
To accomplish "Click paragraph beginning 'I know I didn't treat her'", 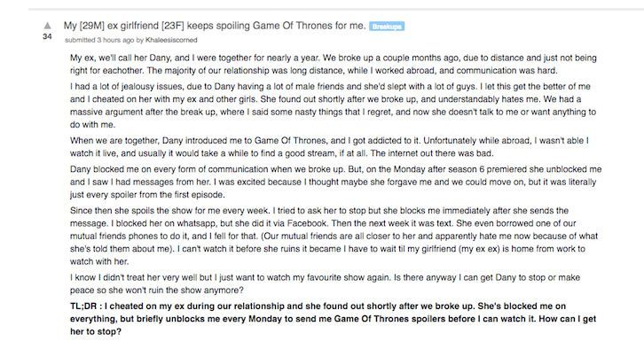I will pyautogui.click(x=325, y=283).
